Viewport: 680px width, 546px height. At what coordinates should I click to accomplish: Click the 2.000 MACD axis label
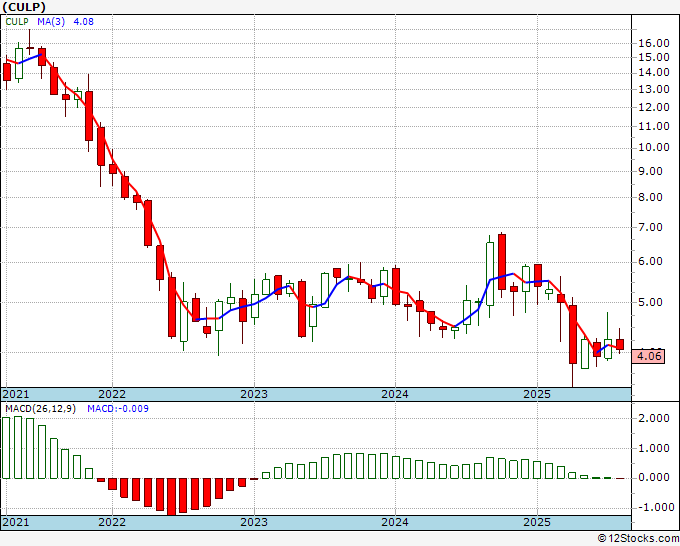tap(654, 418)
